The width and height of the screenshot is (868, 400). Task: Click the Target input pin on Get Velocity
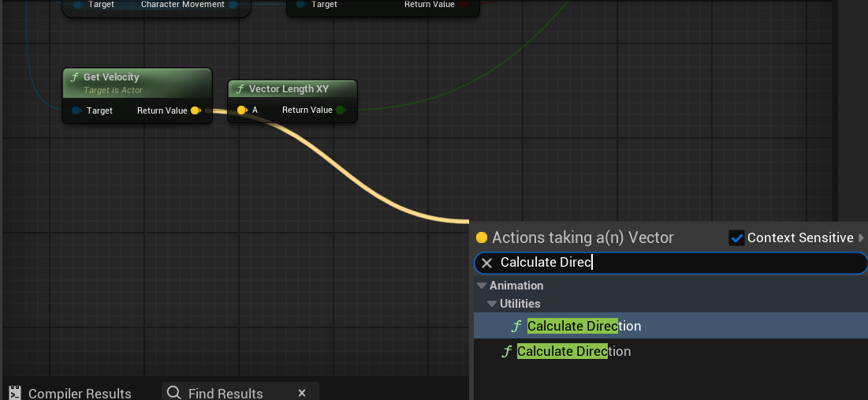pyautogui.click(x=77, y=110)
